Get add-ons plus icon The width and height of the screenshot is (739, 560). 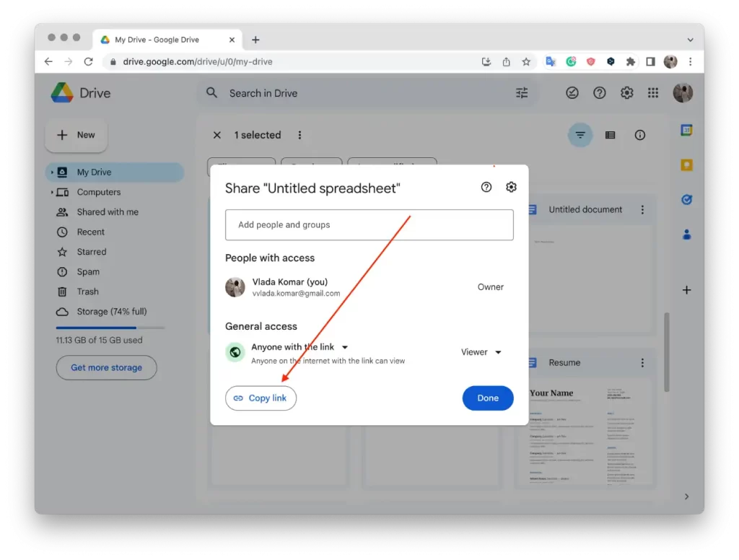[x=687, y=290]
